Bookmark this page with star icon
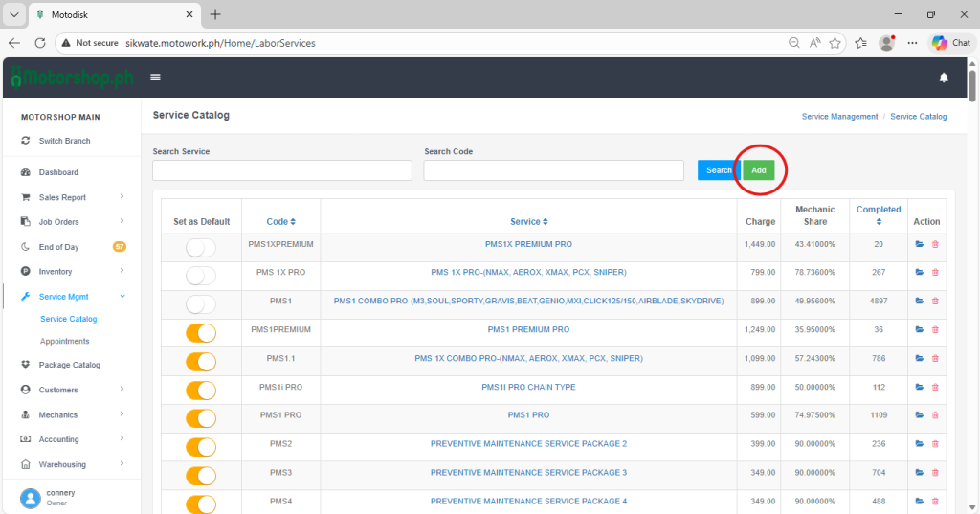This screenshot has width=980, height=514. point(835,43)
